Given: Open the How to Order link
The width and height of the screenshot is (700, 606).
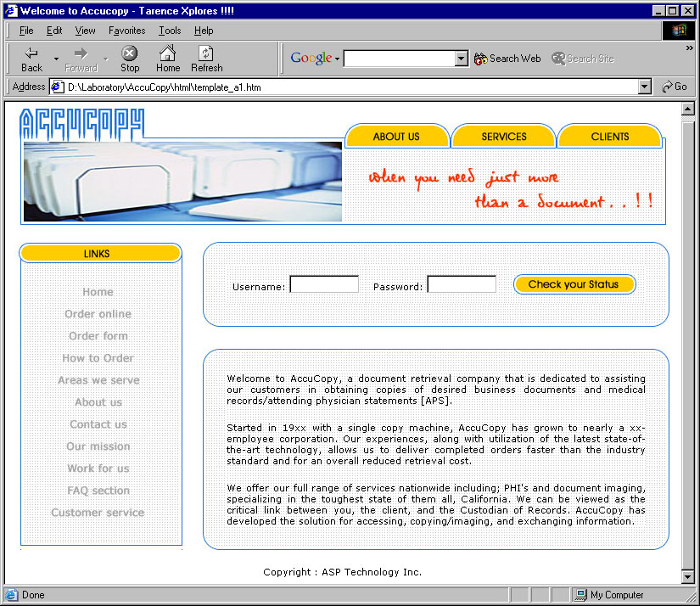Looking at the screenshot, I should (x=98, y=358).
